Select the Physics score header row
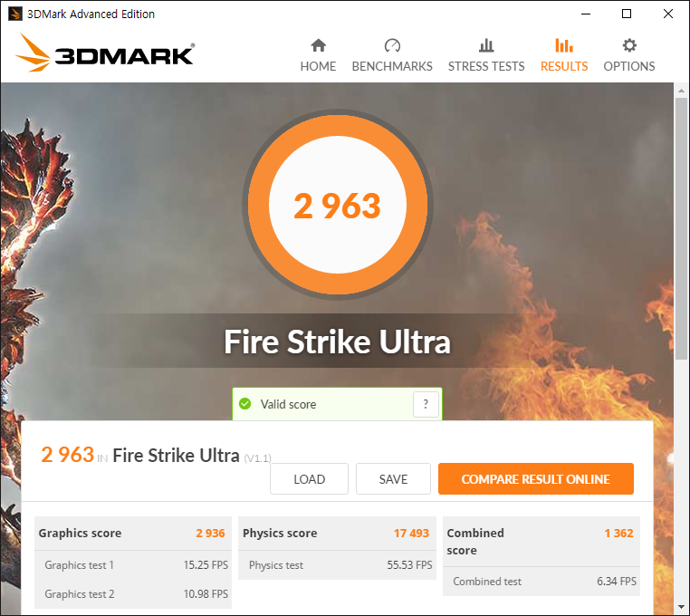 [337, 534]
